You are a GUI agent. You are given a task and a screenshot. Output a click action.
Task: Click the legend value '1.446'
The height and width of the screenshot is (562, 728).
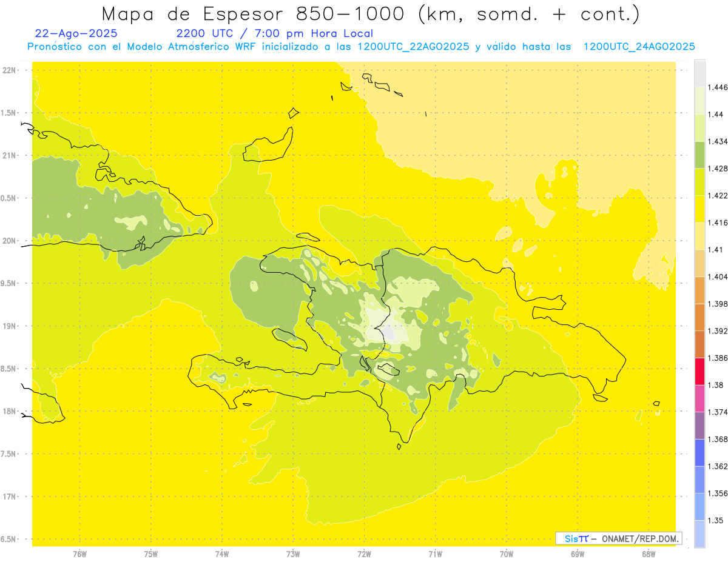pos(718,87)
